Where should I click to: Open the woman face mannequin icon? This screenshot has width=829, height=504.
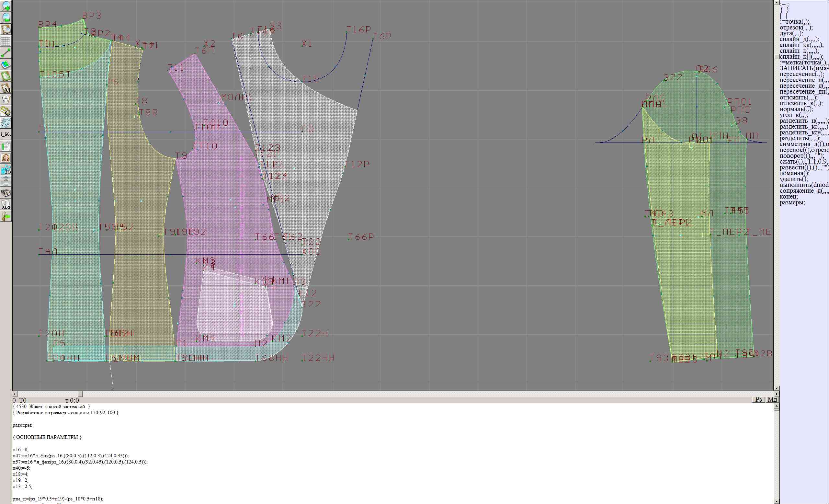[x=6, y=158]
